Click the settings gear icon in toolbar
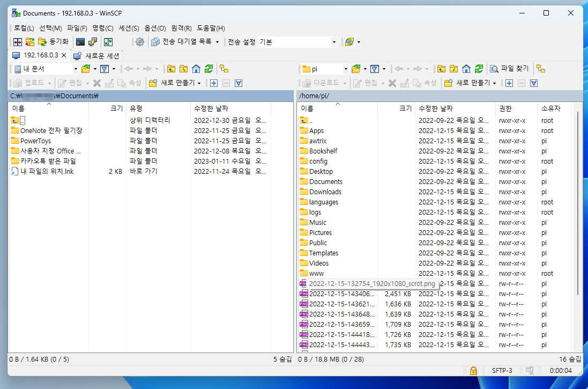The height and width of the screenshot is (389, 588). [x=139, y=41]
